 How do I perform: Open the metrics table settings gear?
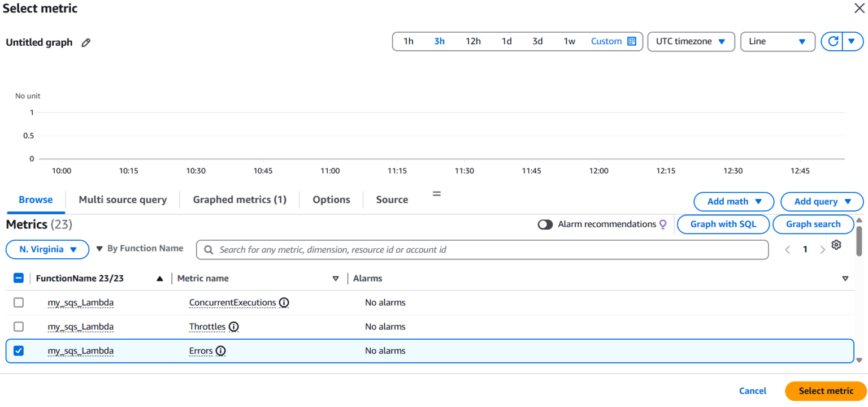(x=836, y=245)
